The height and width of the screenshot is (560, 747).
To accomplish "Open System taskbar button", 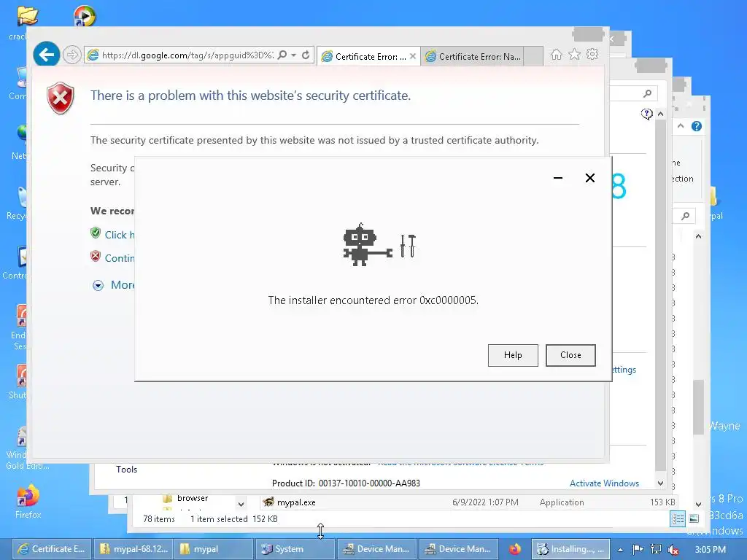I will [295, 549].
